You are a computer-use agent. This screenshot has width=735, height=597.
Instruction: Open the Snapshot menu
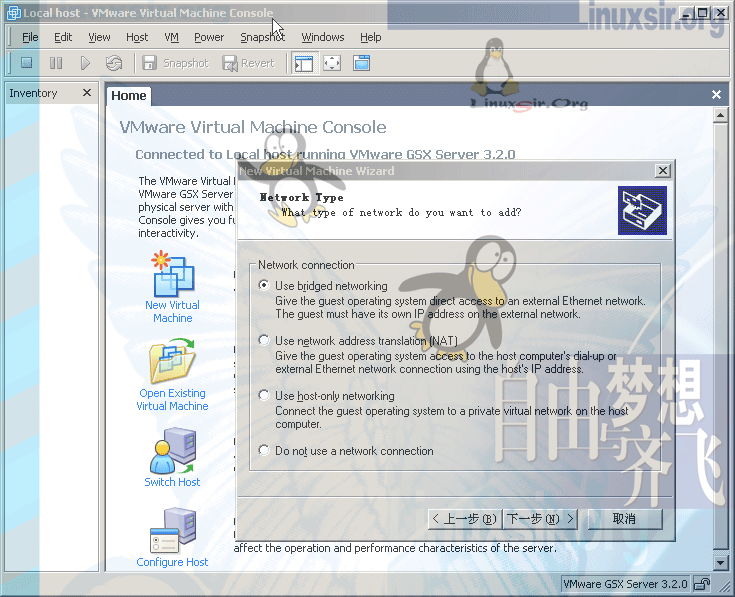tap(262, 37)
